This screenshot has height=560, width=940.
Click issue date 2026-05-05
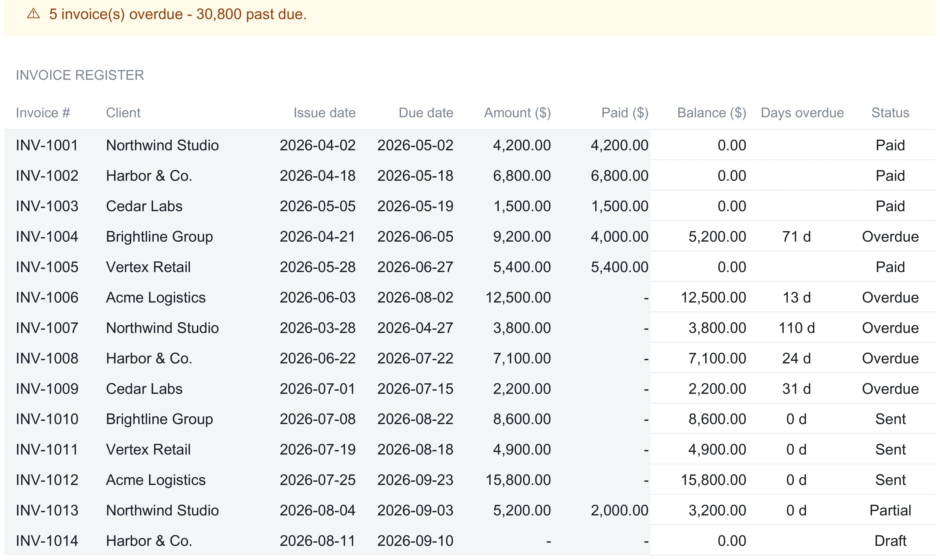click(318, 206)
